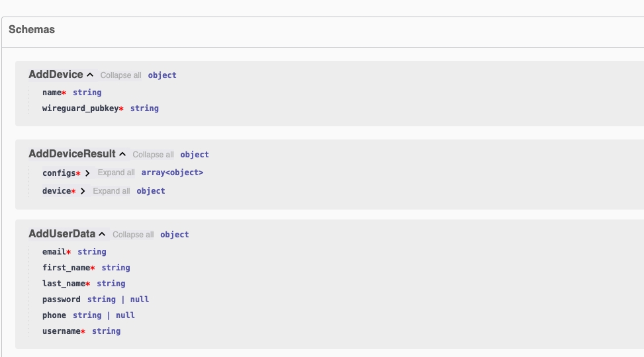Click the phone property name
Image resolution: width=644 pixels, height=357 pixels.
(x=55, y=315)
